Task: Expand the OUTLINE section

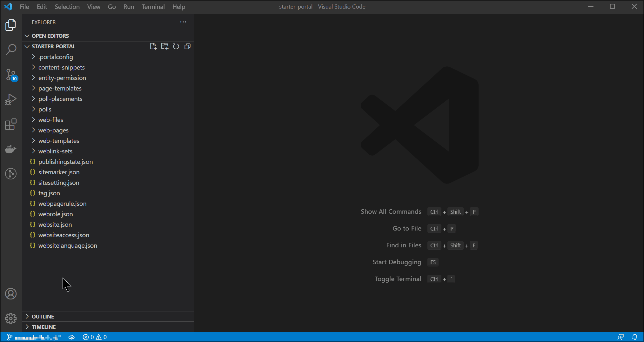Action: click(x=43, y=316)
